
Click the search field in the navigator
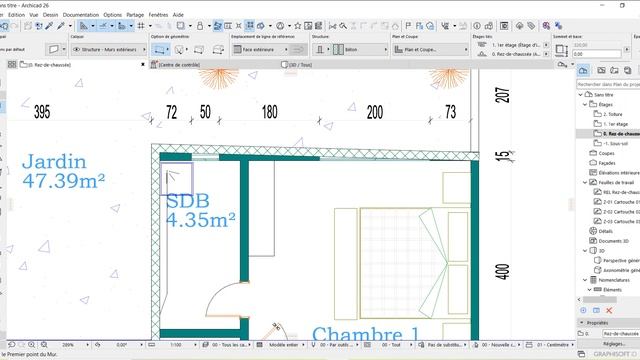608,84
